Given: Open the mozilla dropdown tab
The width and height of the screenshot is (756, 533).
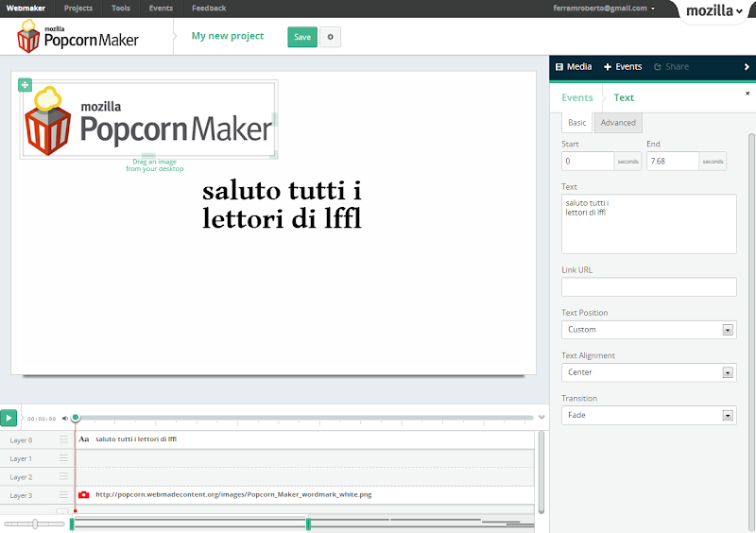Looking at the screenshot, I should click(x=714, y=10).
